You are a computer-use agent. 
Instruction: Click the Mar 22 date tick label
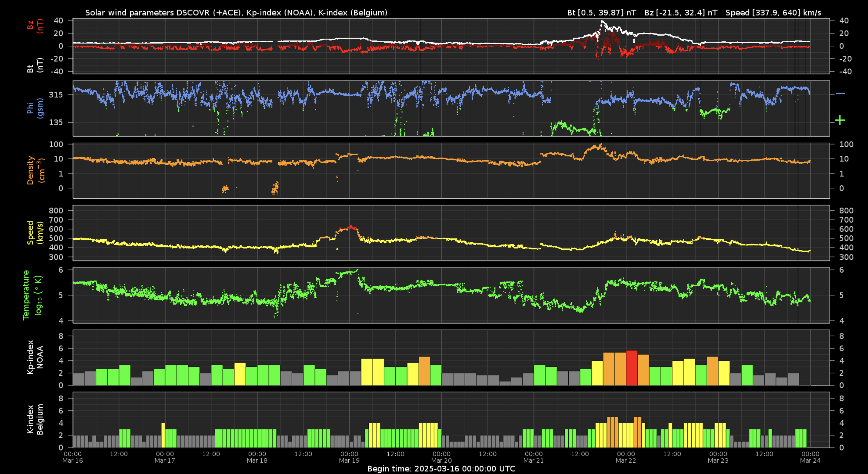tap(626, 460)
